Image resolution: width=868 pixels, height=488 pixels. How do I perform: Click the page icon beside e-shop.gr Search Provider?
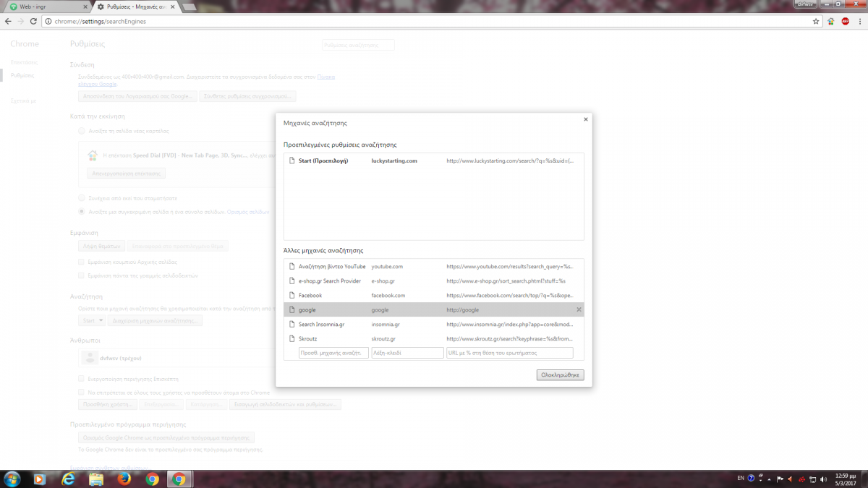coord(292,281)
